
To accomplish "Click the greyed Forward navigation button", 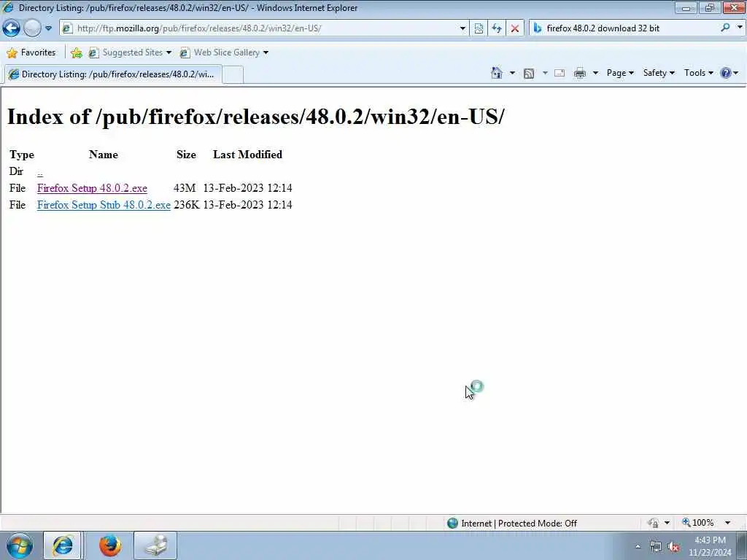I will tap(32, 28).
